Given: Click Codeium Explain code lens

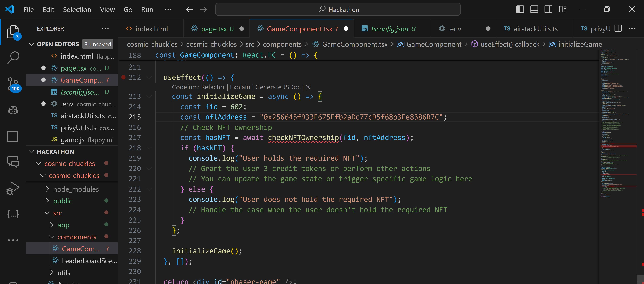Looking at the screenshot, I should [x=240, y=87].
